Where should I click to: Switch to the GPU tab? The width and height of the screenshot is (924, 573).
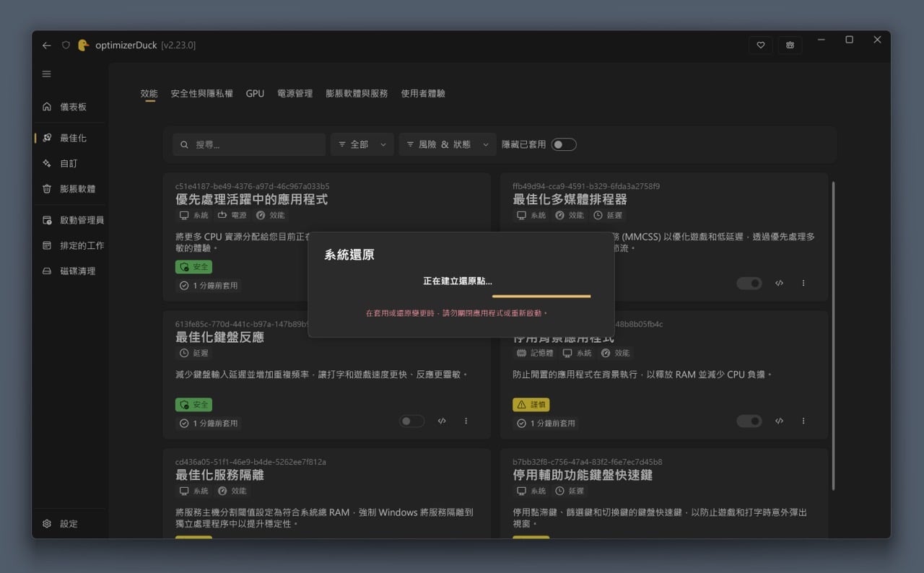255,94
